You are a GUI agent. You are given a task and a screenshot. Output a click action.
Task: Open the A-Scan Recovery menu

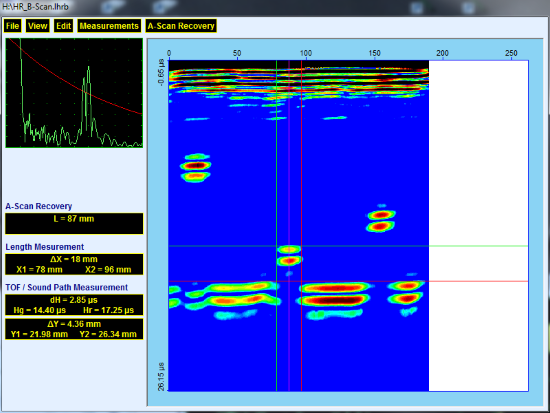(181, 26)
